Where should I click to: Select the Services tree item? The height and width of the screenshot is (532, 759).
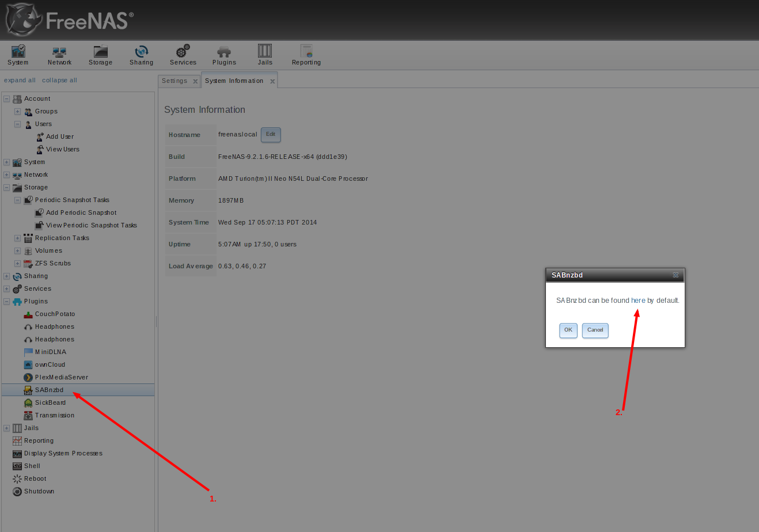click(x=37, y=289)
